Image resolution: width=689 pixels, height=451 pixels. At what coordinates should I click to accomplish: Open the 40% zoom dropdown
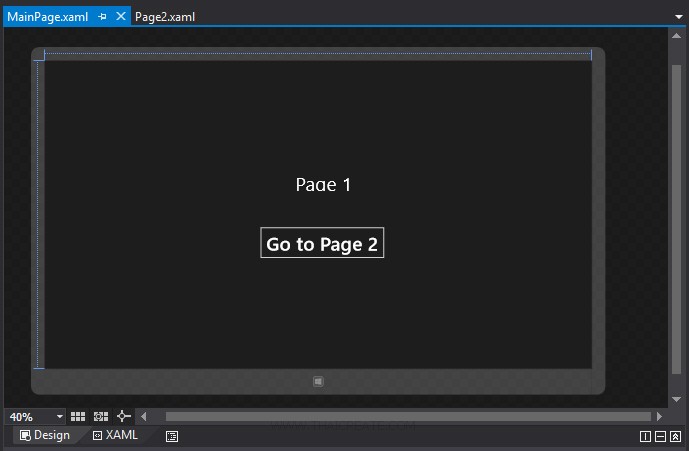coord(60,416)
